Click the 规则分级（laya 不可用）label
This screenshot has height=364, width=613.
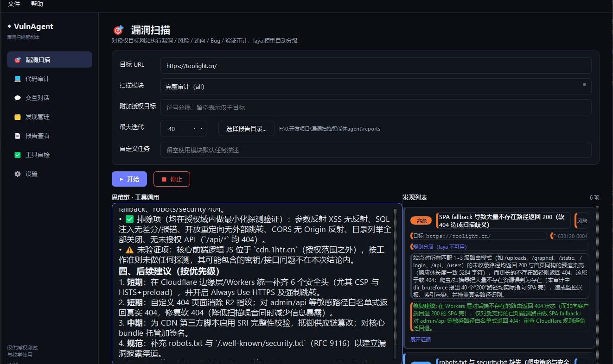point(499,247)
